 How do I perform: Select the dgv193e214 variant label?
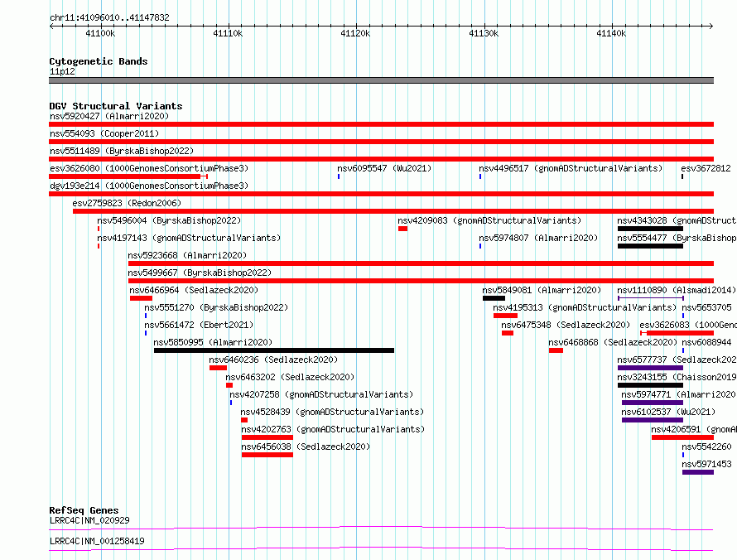tap(149, 186)
